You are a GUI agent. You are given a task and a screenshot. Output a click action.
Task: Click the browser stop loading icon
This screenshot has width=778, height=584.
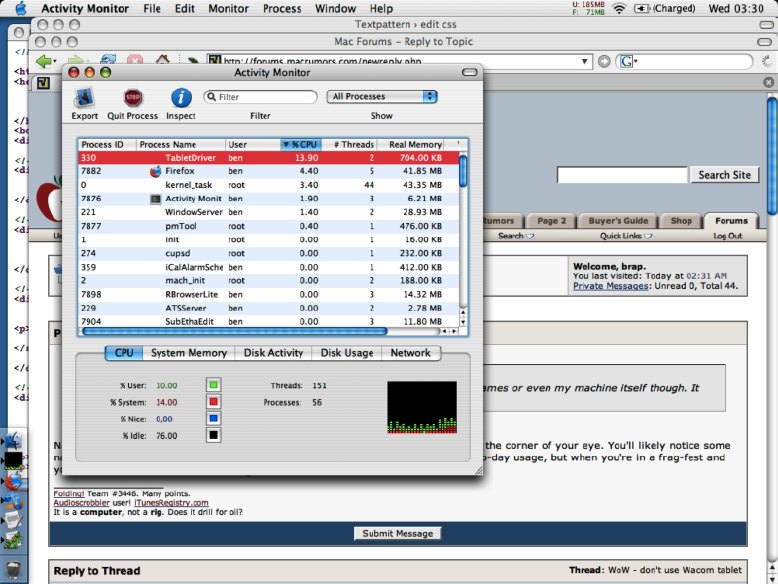[134, 61]
